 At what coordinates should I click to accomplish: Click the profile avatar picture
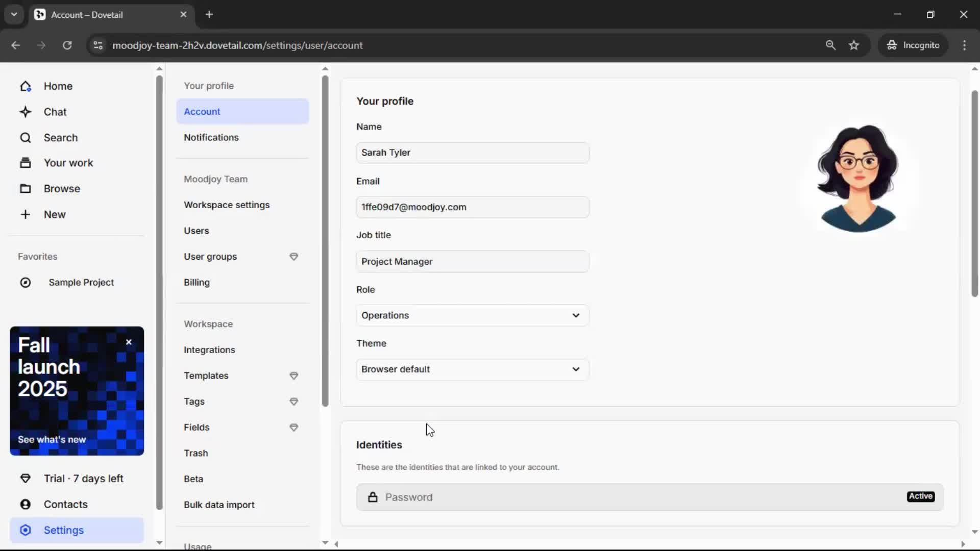pyautogui.click(x=859, y=178)
